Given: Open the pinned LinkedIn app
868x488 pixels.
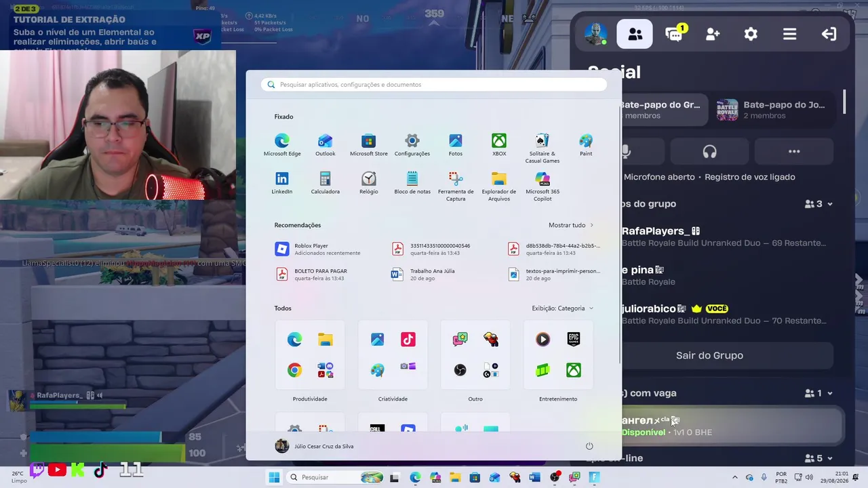Looking at the screenshot, I should (282, 183).
